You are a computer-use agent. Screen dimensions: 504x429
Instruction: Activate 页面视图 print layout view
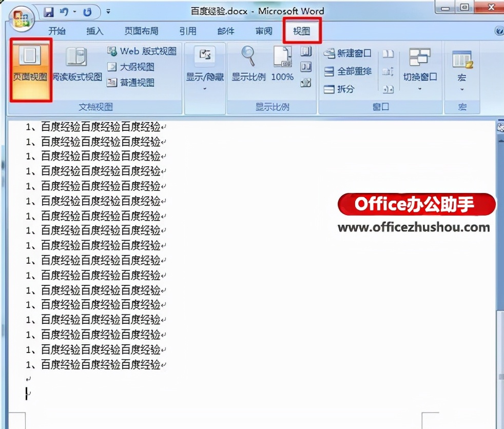pyautogui.click(x=30, y=70)
